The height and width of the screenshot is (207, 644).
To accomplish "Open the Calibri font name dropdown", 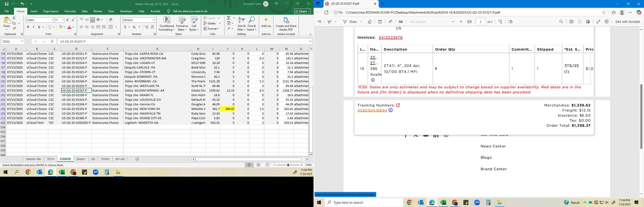I will tap(52, 20).
